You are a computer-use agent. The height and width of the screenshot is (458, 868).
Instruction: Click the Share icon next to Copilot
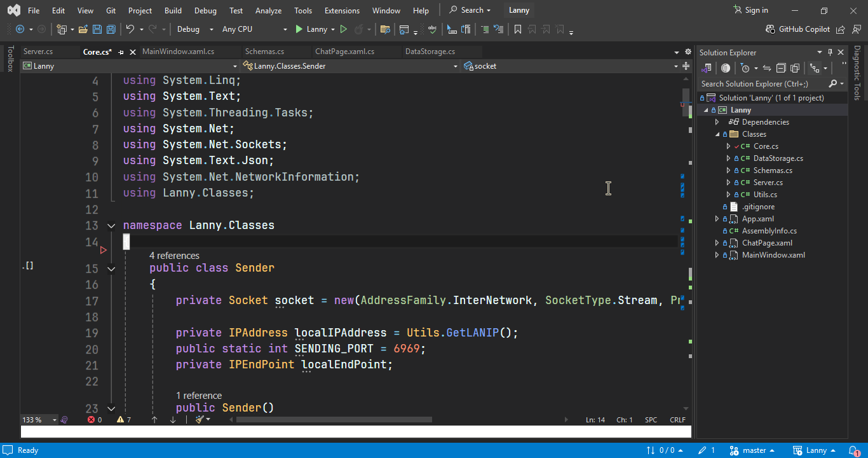coord(841,29)
